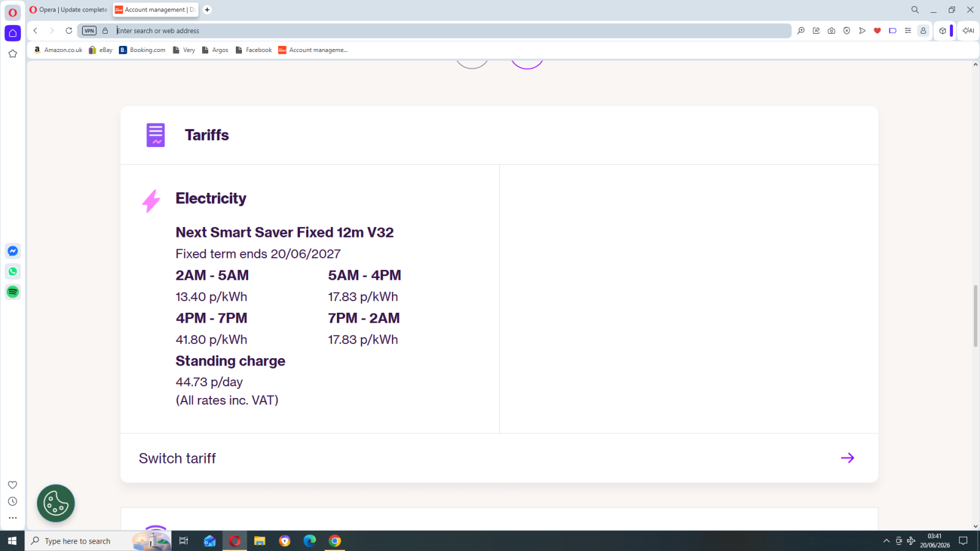Open Messenger from the Opera sidebar

(12, 251)
